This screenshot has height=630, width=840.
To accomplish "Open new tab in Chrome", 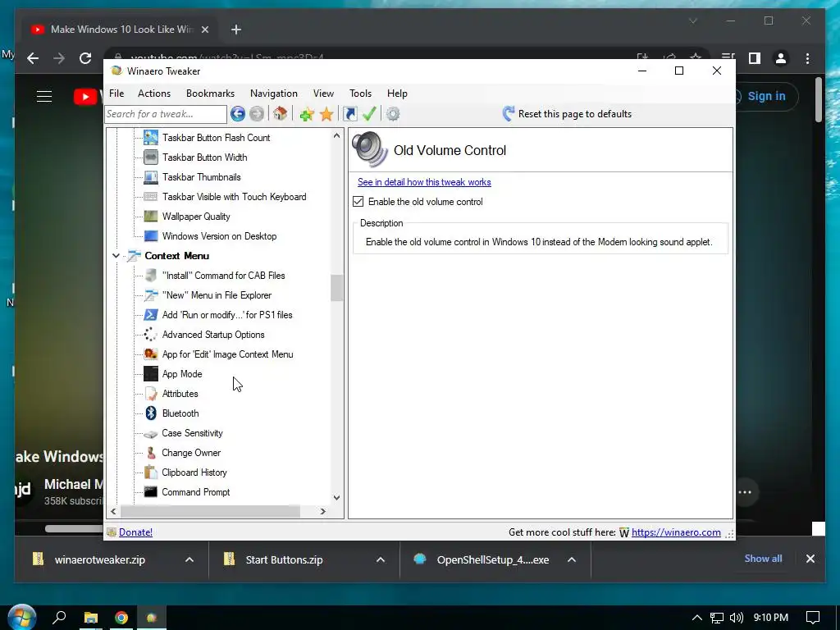I will [236, 30].
